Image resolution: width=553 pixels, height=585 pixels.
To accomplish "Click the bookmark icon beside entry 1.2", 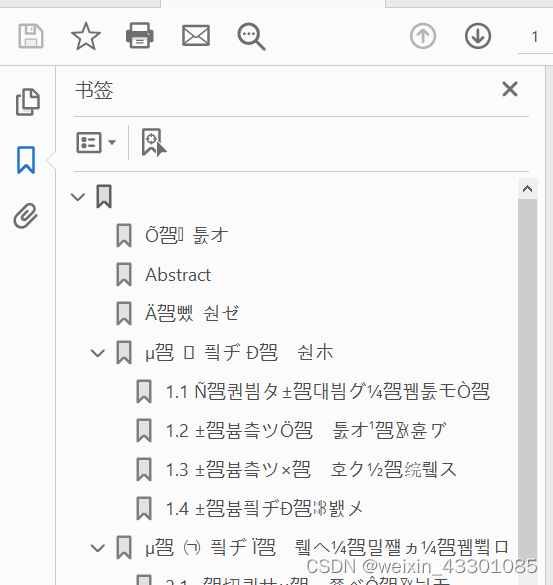I will tap(144, 430).
